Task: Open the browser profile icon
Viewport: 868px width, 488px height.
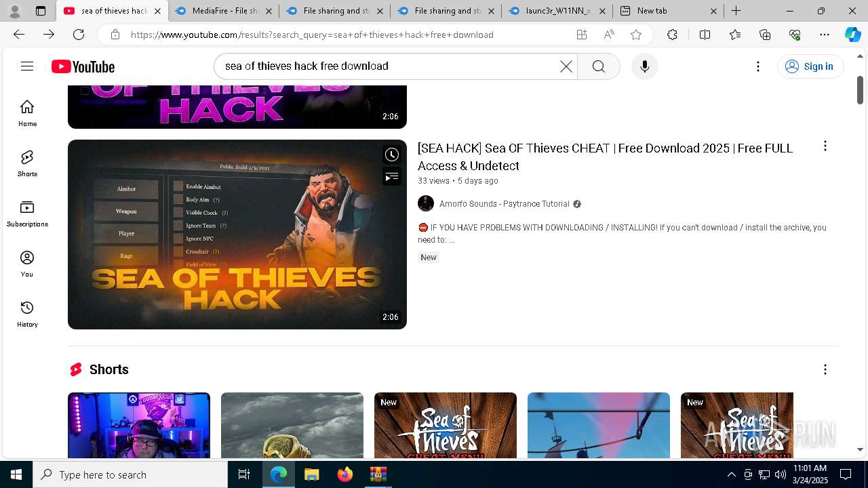Action: pos(14,11)
